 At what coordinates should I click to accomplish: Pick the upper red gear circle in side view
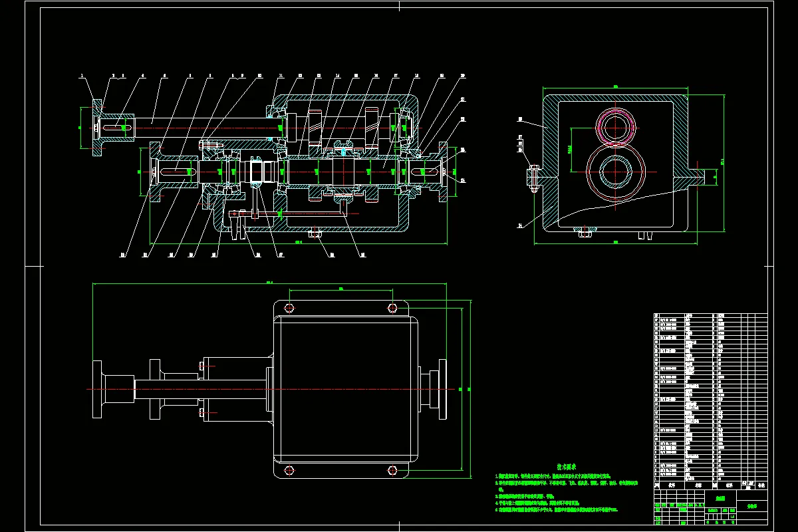(616, 126)
